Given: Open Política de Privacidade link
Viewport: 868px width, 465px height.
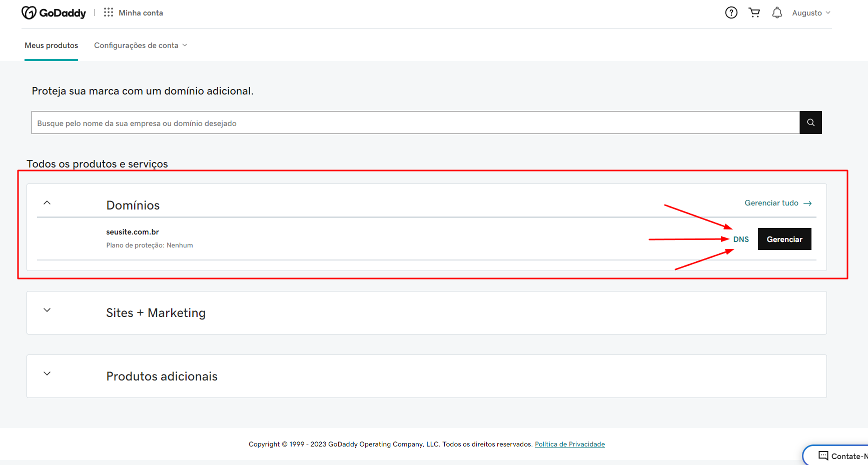Looking at the screenshot, I should point(569,444).
